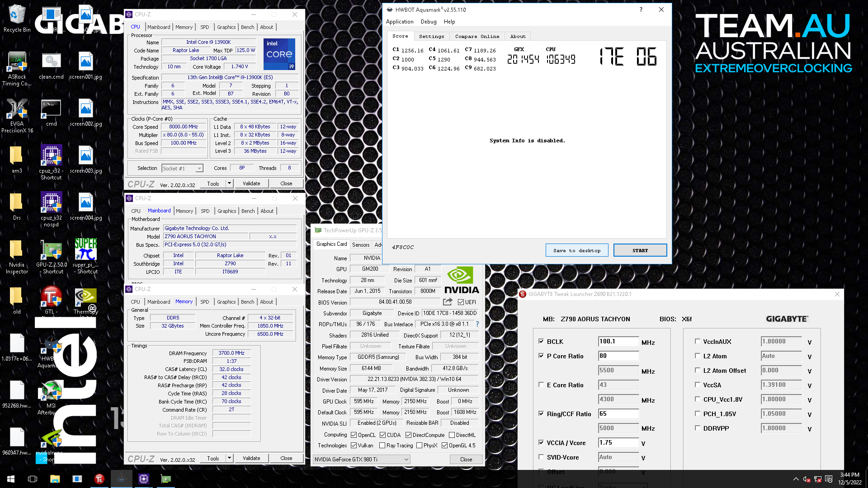This screenshot has height=488, width=868.
Task: Click Validate in top CPU-Z window
Action: (251, 183)
